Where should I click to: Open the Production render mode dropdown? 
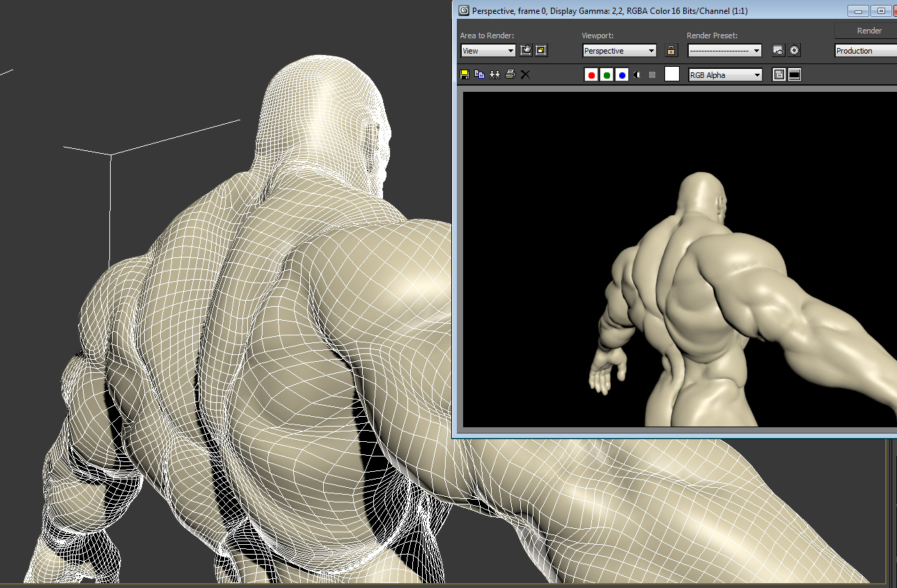coord(866,51)
